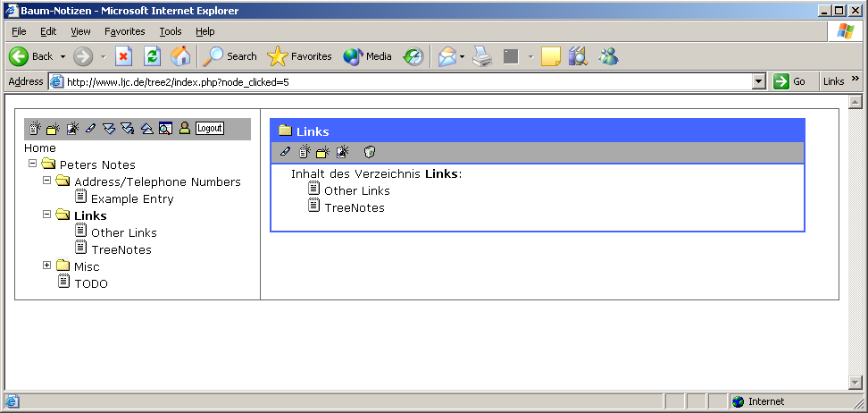
Task: Collapse Peters Notes tree node
Action: pos(33,164)
